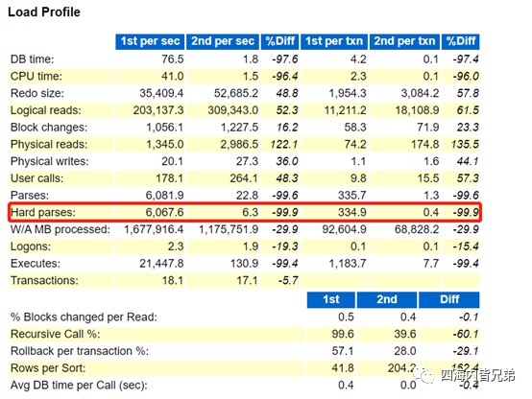
Task: Select the 'Hard parses:' row label
Action: 43,213
